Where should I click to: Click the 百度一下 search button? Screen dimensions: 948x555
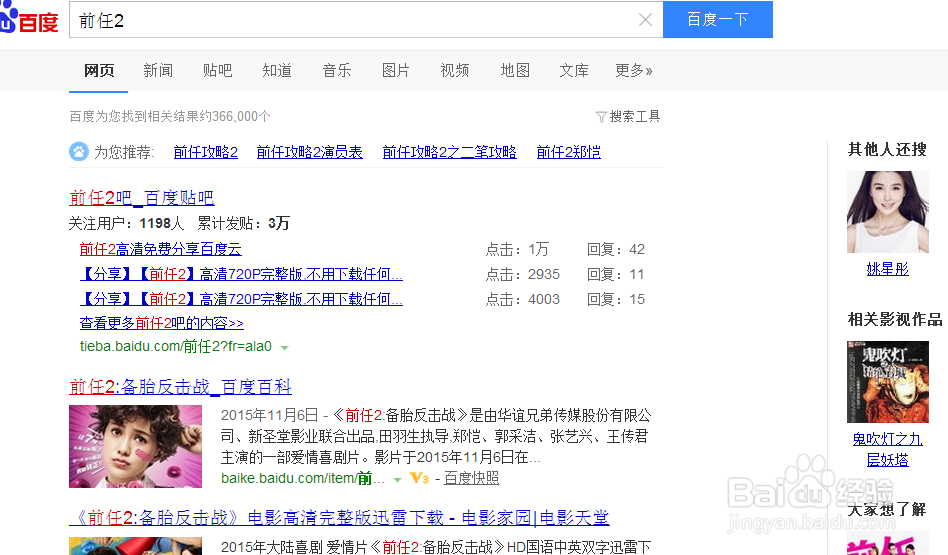(718, 19)
